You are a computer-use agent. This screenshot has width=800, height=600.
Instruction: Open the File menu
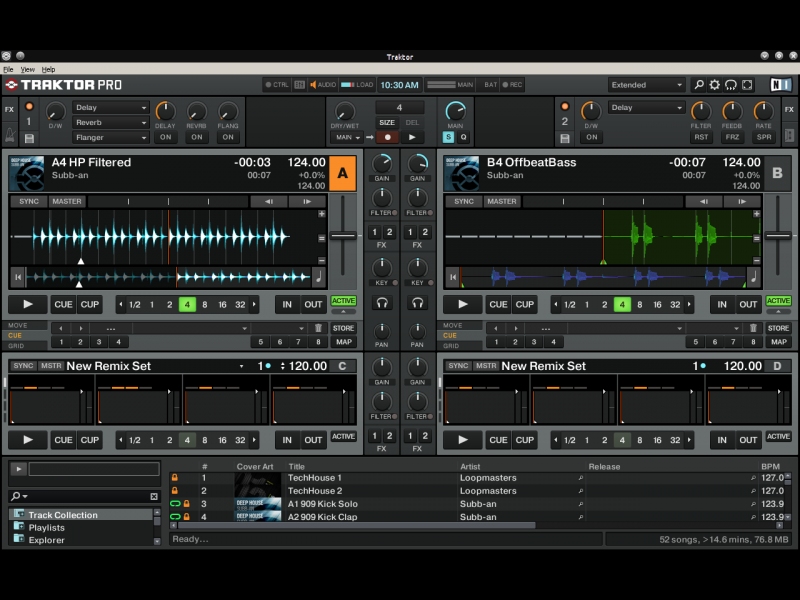(8, 69)
